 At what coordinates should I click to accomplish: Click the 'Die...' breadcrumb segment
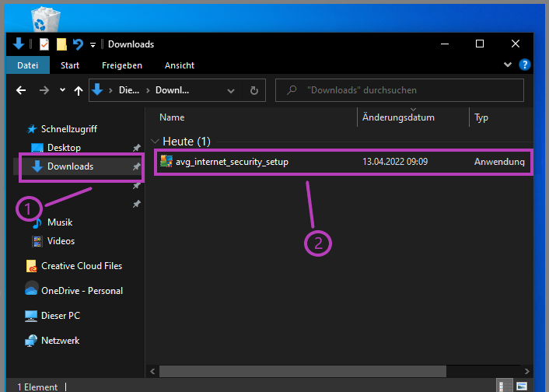[129, 90]
